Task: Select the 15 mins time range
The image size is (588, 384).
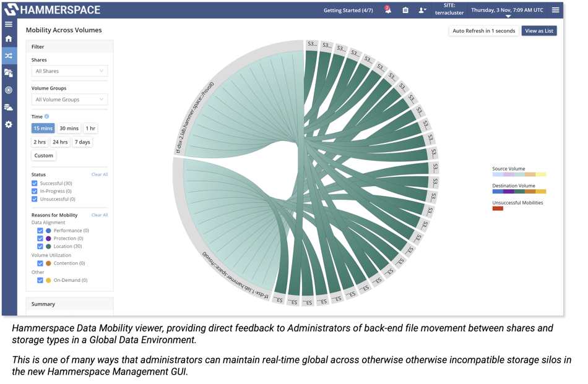Action: point(43,128)
